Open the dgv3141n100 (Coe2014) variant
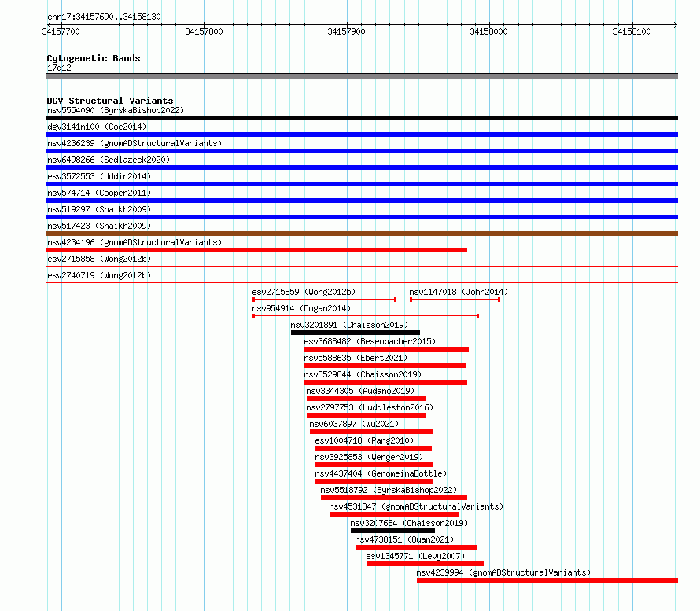700x611 pixels. 97,127
